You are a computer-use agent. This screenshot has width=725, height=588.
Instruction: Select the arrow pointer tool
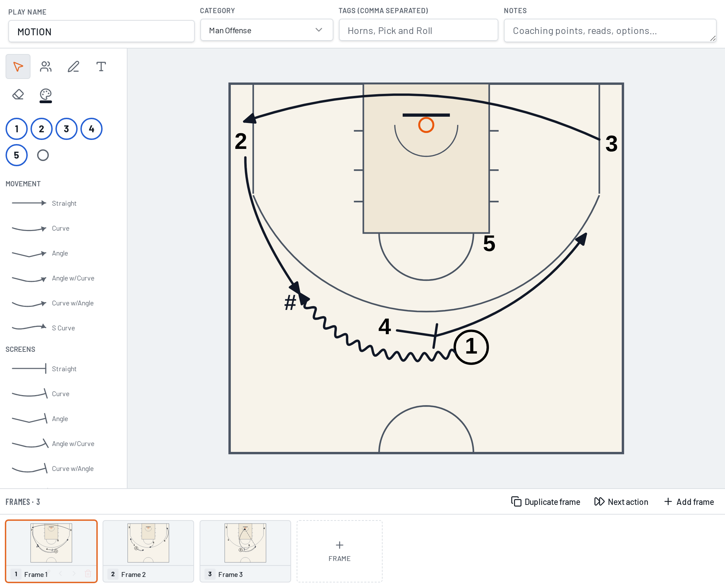[x=18, y=66]
